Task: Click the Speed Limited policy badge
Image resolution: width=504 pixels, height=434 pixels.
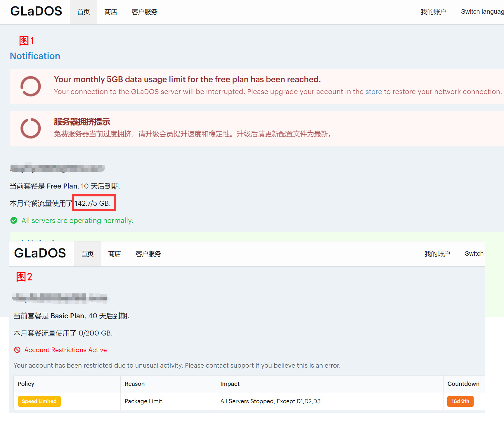Action: 39,401
